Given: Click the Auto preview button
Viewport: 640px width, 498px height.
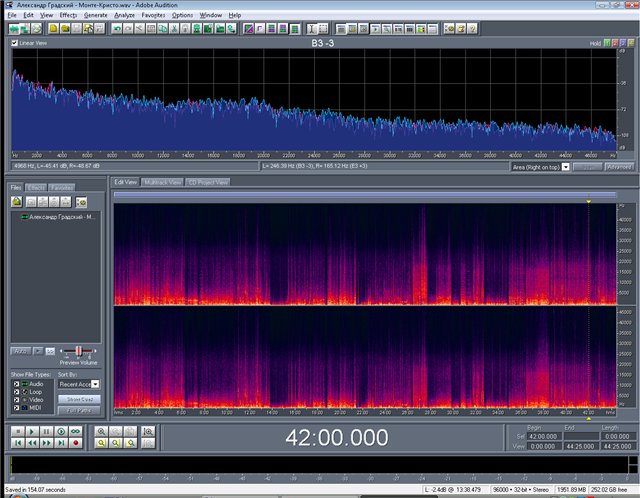Looking at the screenshot, I should 19,351.
